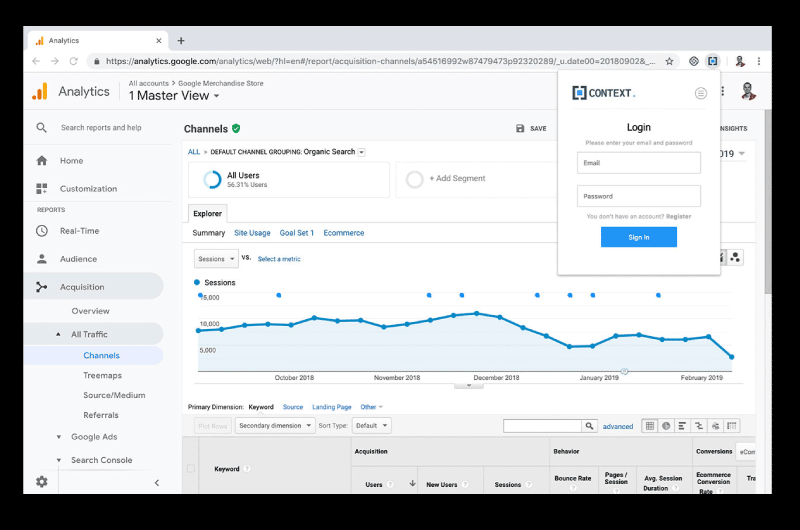The width and height of the screenshot is (800, 530).
Task: Click the Real-Time clock icon
Action: pos(42,231)
